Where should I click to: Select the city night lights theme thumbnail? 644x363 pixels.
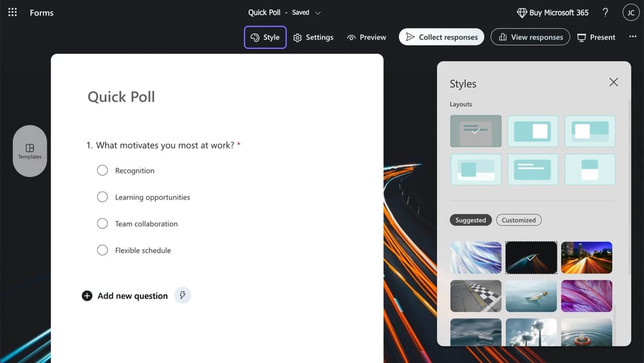click(x=586, y=257)
